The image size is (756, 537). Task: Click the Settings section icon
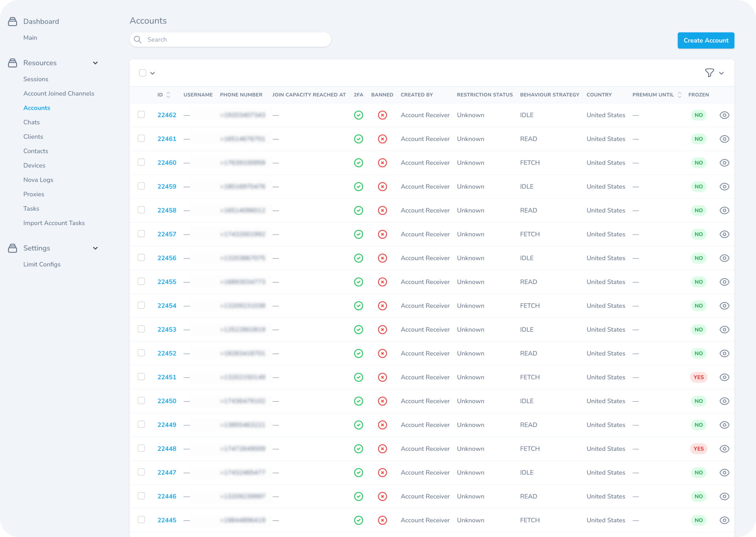pyautogui.click(x=13, y=248)
